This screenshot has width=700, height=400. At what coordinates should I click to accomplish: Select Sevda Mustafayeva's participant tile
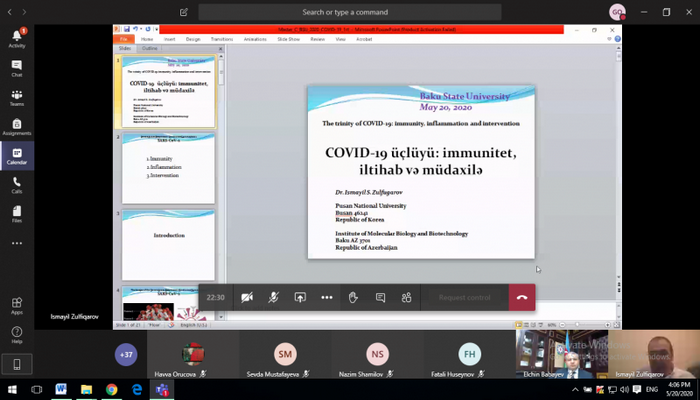pos(285,356)
